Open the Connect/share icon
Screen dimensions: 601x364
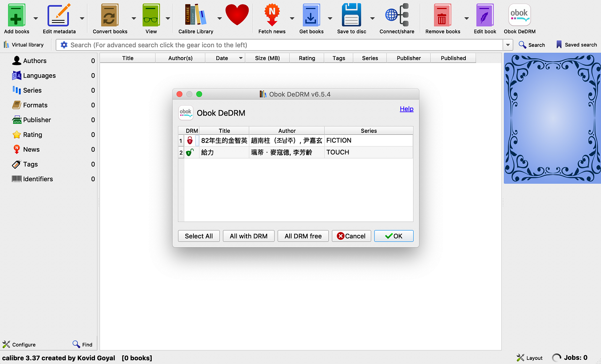(397, 15)
